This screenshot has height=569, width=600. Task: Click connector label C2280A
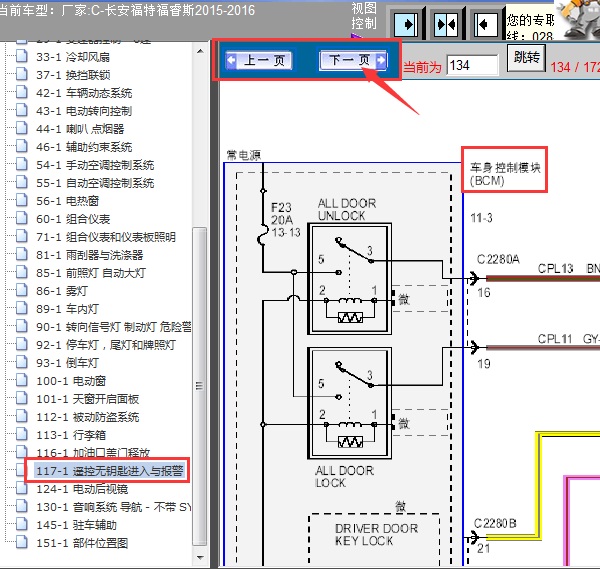(498, 259)
